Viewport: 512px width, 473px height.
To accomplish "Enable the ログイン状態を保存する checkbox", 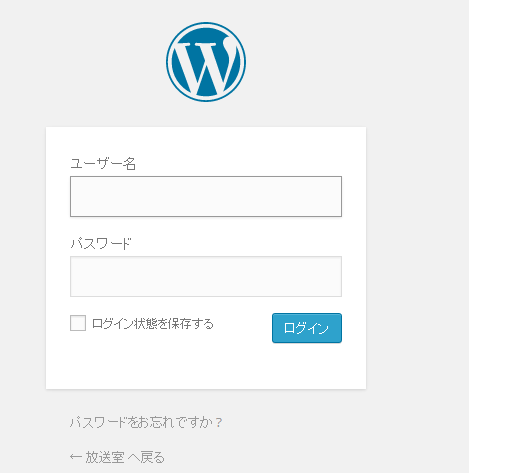I will click(78, 323).
